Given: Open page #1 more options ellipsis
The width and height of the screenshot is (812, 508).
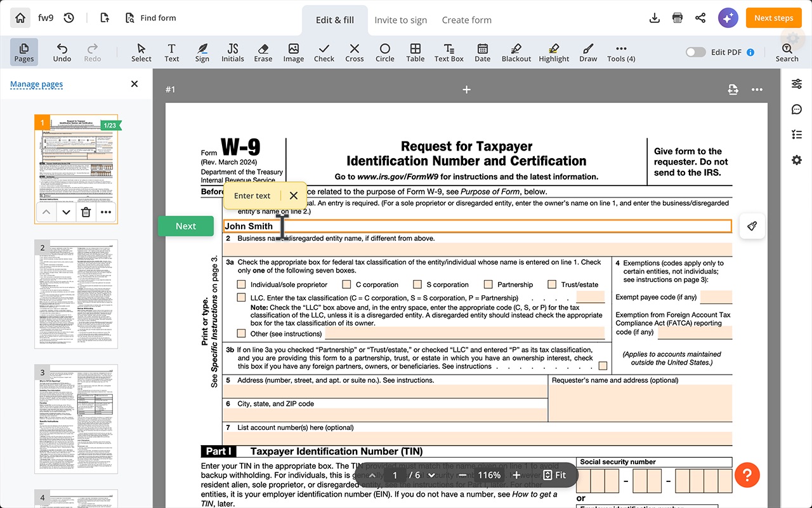Looking at the screenshot, I should click(757, 90).
